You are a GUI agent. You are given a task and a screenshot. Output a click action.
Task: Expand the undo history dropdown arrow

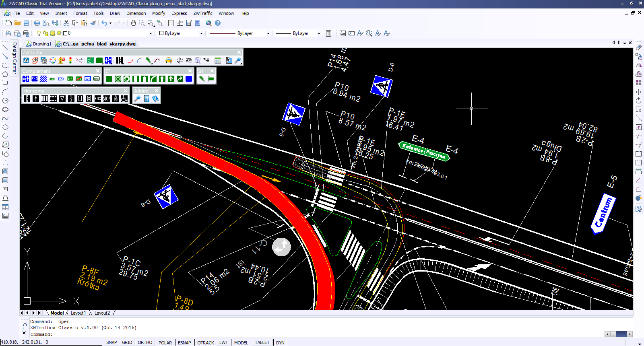coord(110,23)
